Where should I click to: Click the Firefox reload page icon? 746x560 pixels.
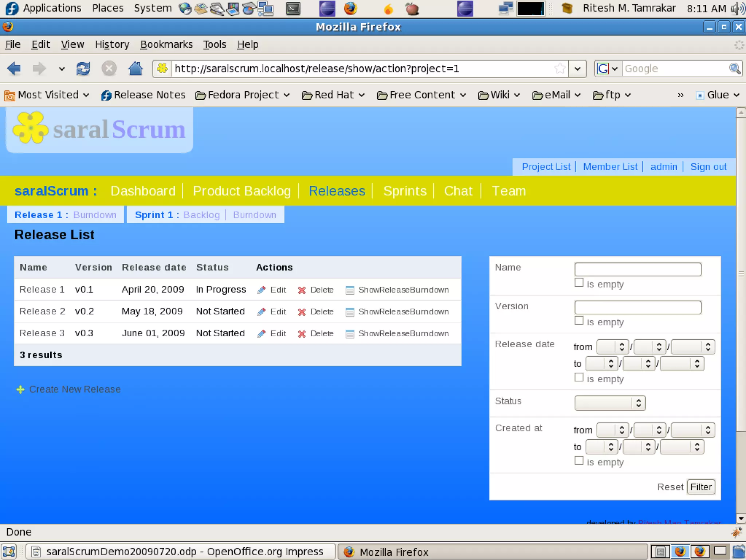(x=83, y=68)
